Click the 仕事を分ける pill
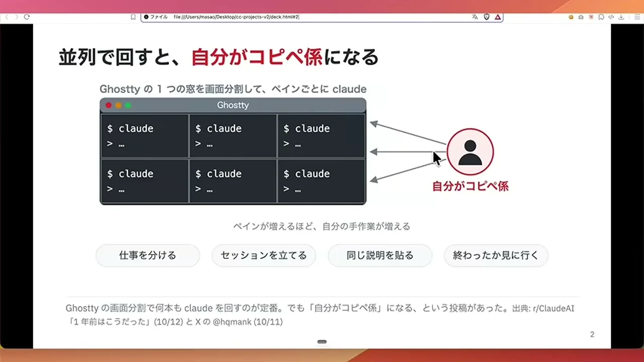Viewport: 644px width, 362px height. point(148,255)
